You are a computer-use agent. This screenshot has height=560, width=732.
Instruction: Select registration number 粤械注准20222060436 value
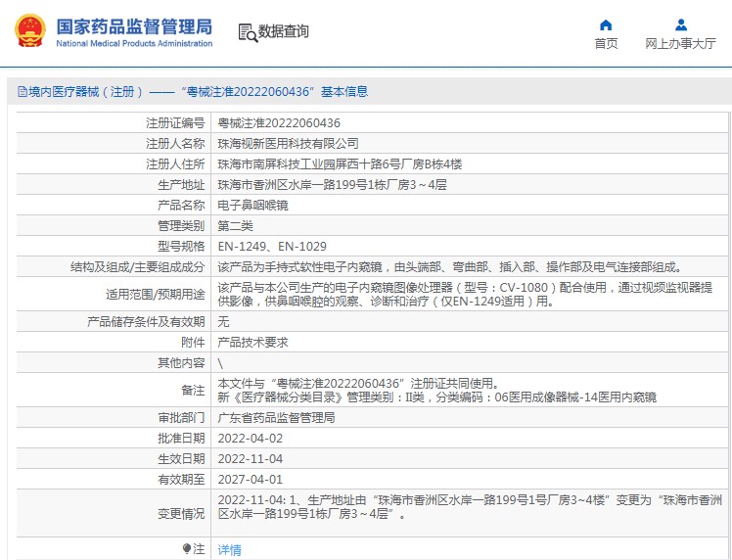(279, 123)
